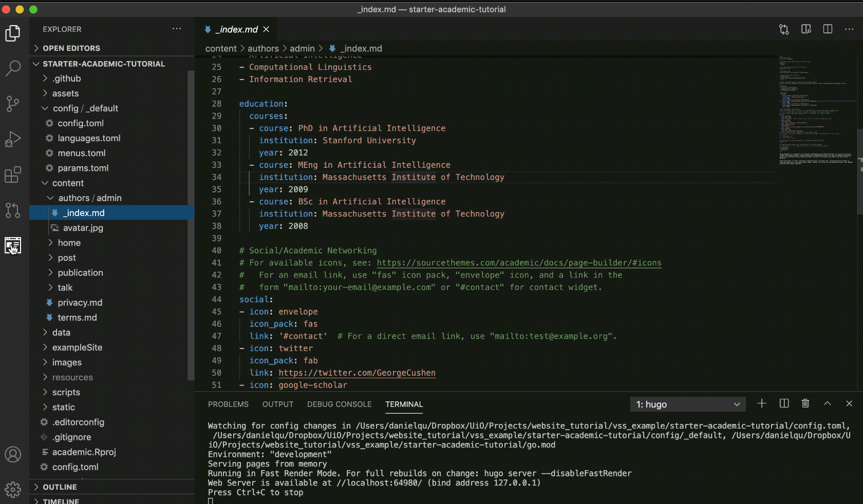Click the Manage gear icon
The image size is (863, 504).
pos(13,489)
